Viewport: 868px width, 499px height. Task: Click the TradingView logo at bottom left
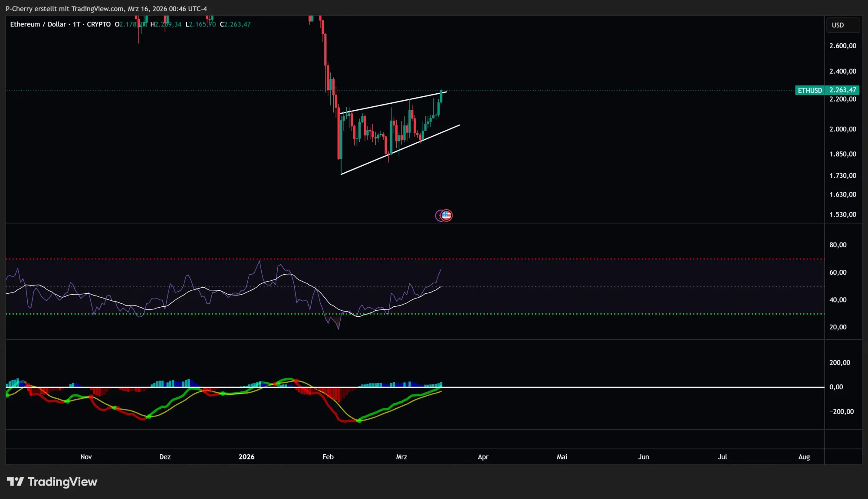pos(52,482)
